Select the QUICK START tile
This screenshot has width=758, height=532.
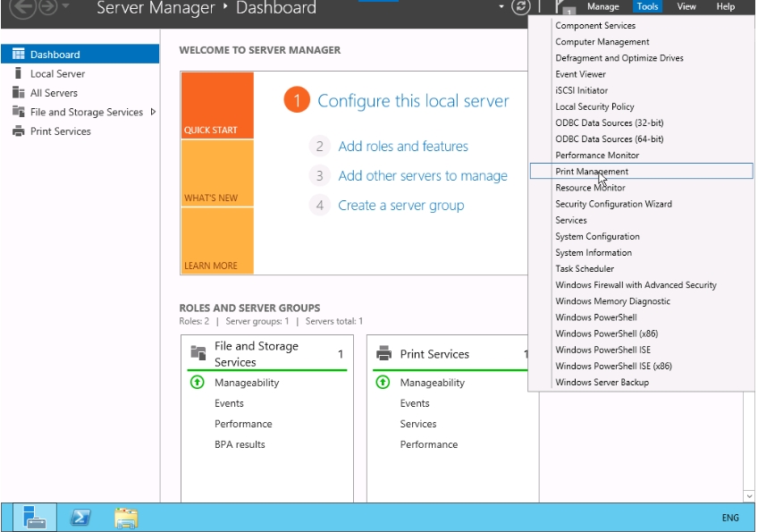(217, 106)
